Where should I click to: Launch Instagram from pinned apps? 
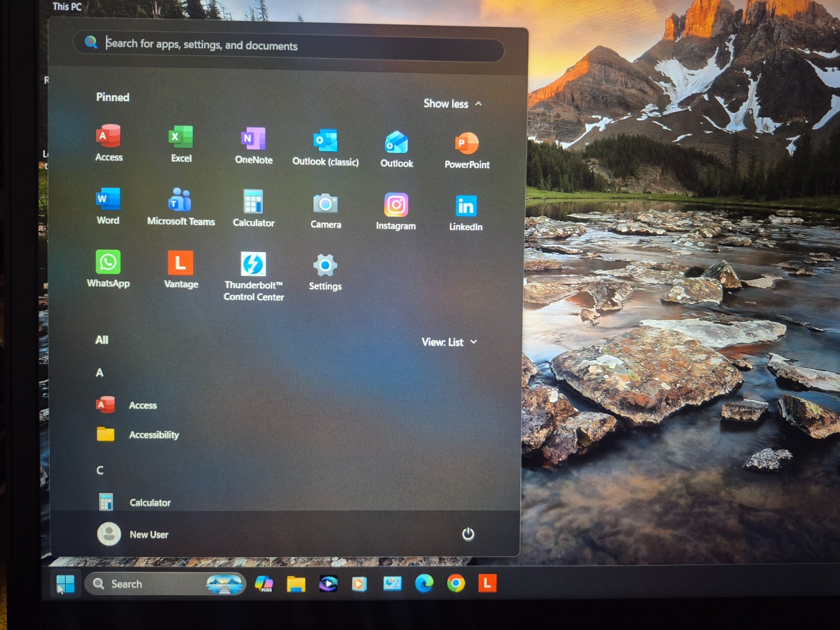396,211
